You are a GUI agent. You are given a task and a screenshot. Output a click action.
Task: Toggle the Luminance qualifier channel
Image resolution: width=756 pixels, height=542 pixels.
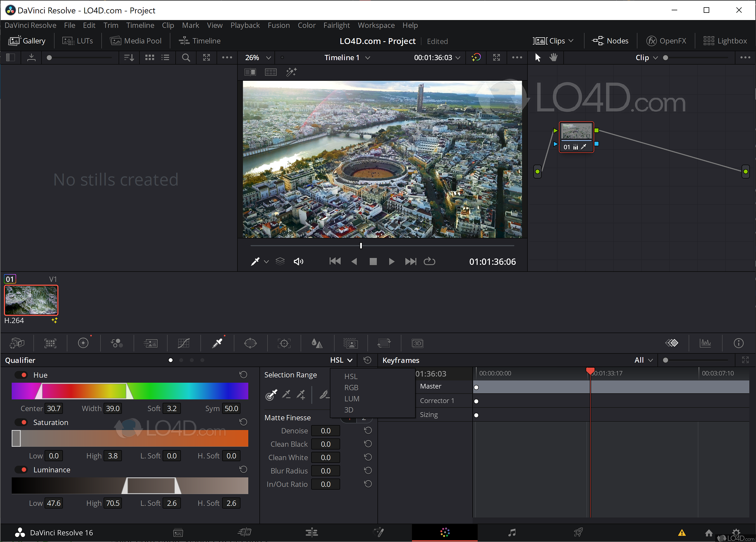[21, 470]
